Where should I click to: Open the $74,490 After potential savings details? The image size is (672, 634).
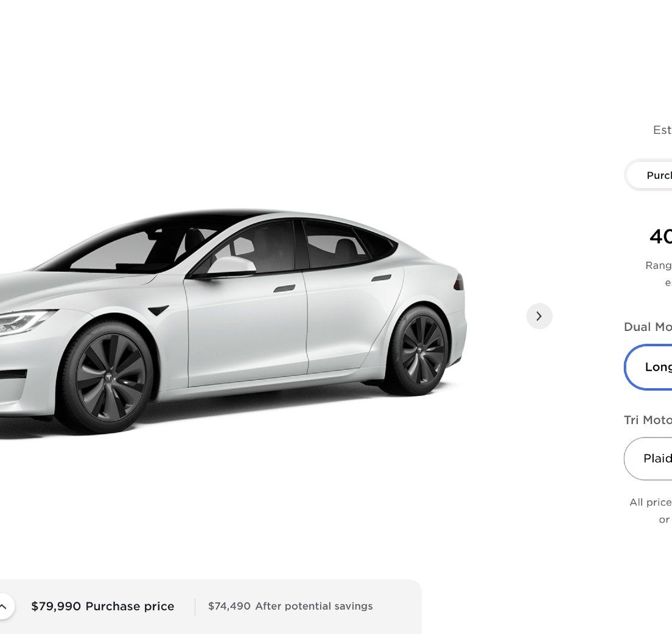[x=290, y=606]
